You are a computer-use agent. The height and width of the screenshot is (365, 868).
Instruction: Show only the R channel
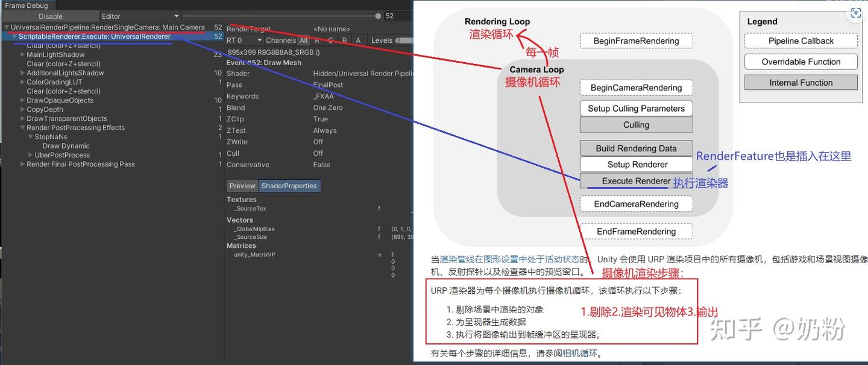(x=317, y=40)
